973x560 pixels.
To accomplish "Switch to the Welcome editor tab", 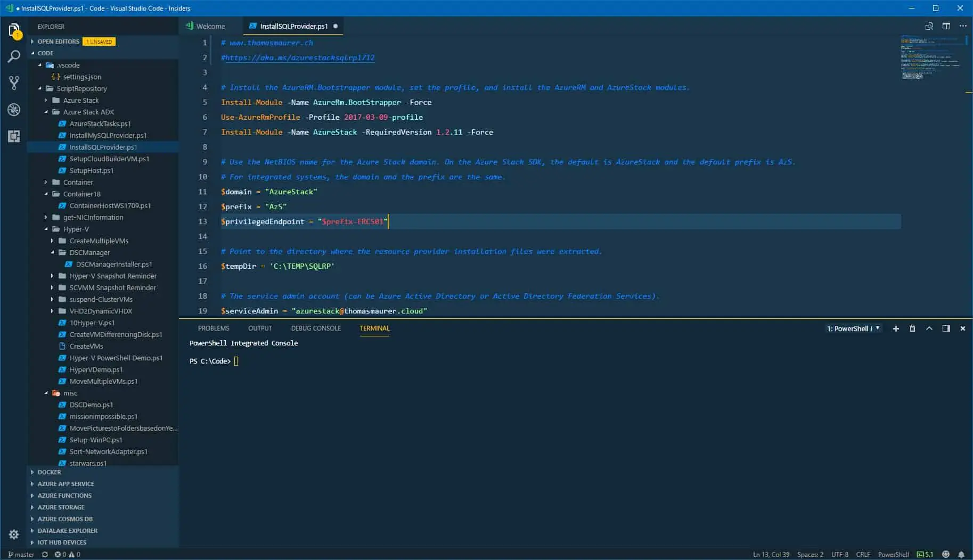I will click(210, 26).
